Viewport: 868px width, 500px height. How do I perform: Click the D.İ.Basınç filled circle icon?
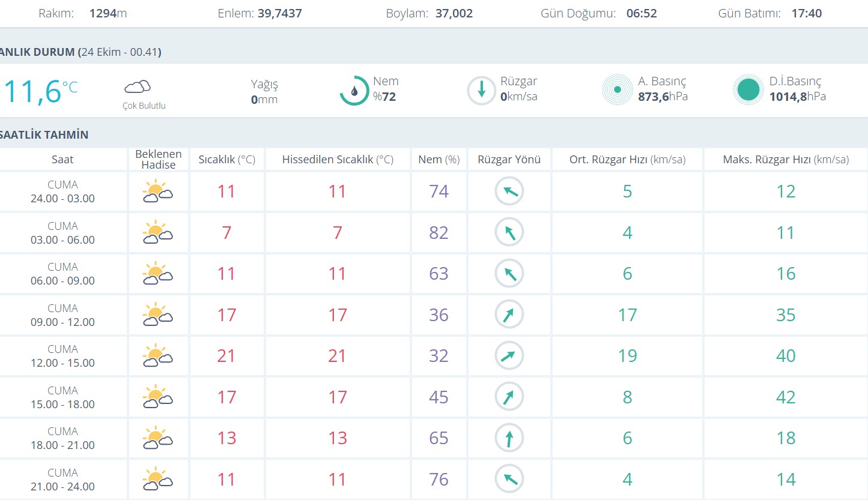[748, 90]
